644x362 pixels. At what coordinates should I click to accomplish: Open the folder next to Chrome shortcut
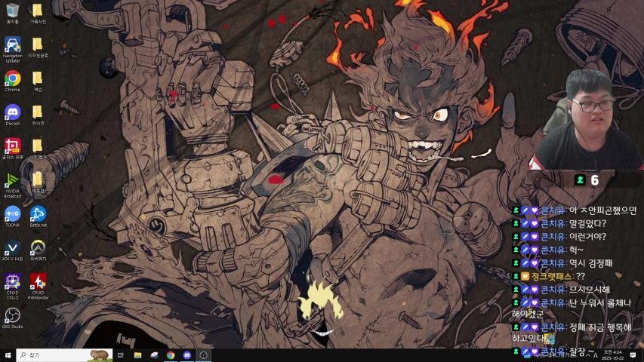coord(38,81)
